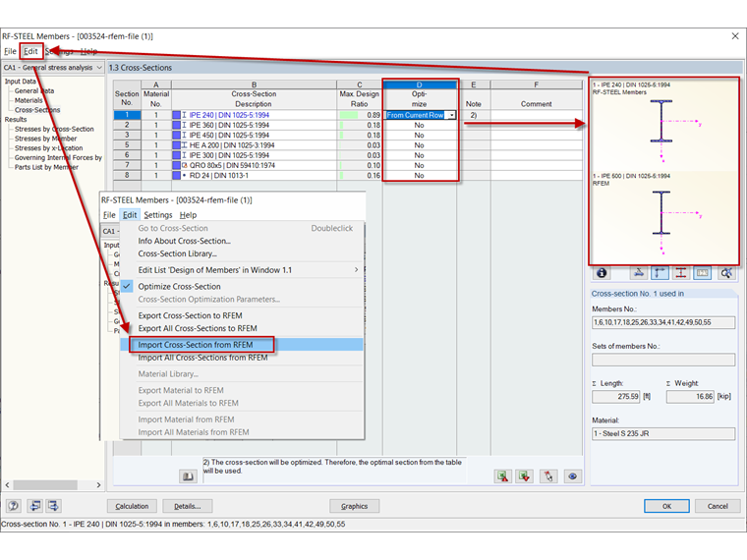747x560 pixels.
Task: Click the pick cross-section pointer icon
Action: pos(548,476)
